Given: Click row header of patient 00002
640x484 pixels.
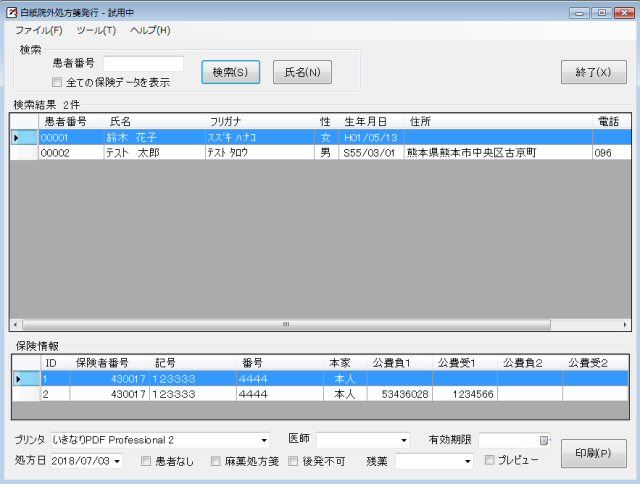Looking at the screenshot, I should [24, 153].
